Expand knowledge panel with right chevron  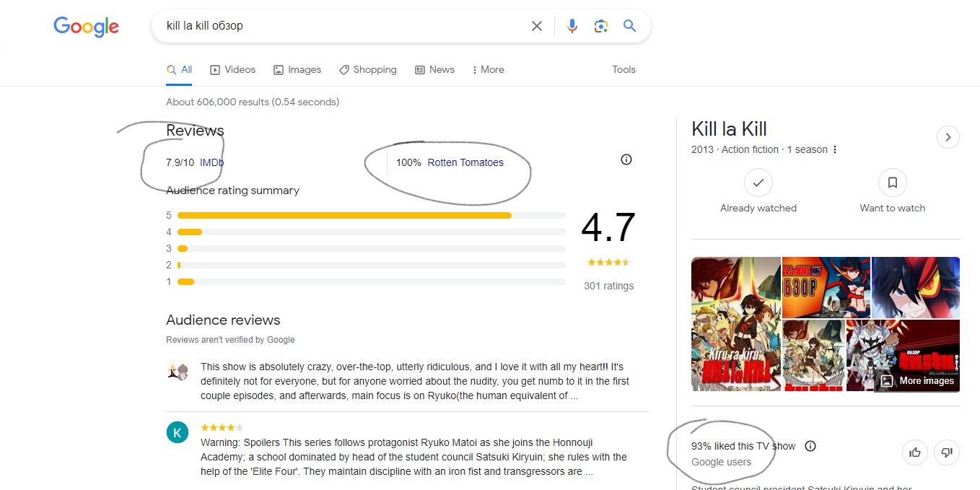pos(948,137)
